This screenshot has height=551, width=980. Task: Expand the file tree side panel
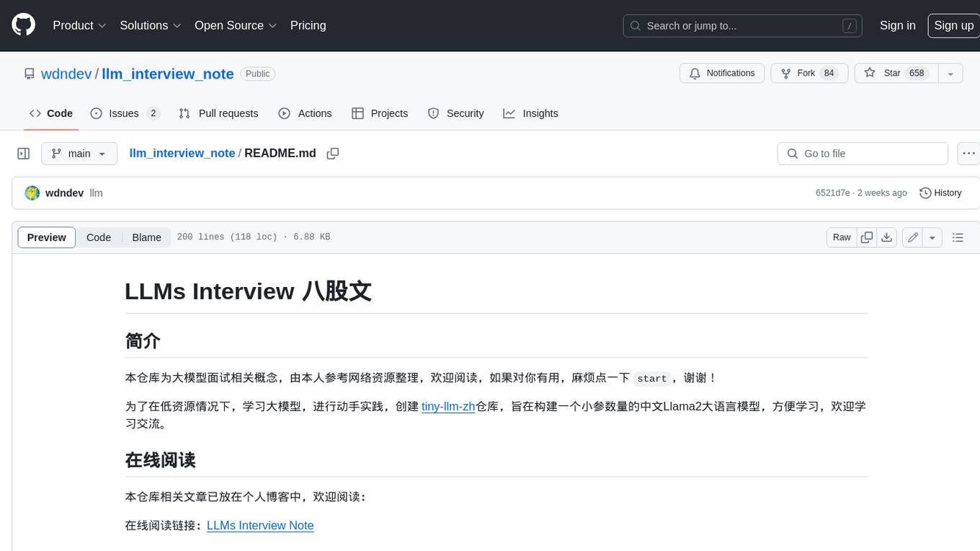pyautogui.click(x=23, y=154)
